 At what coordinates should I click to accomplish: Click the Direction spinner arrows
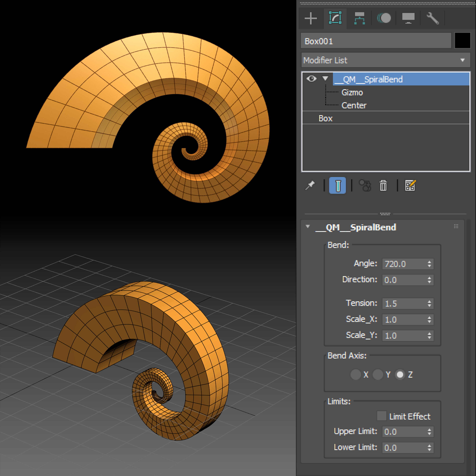tap(429, 280)
